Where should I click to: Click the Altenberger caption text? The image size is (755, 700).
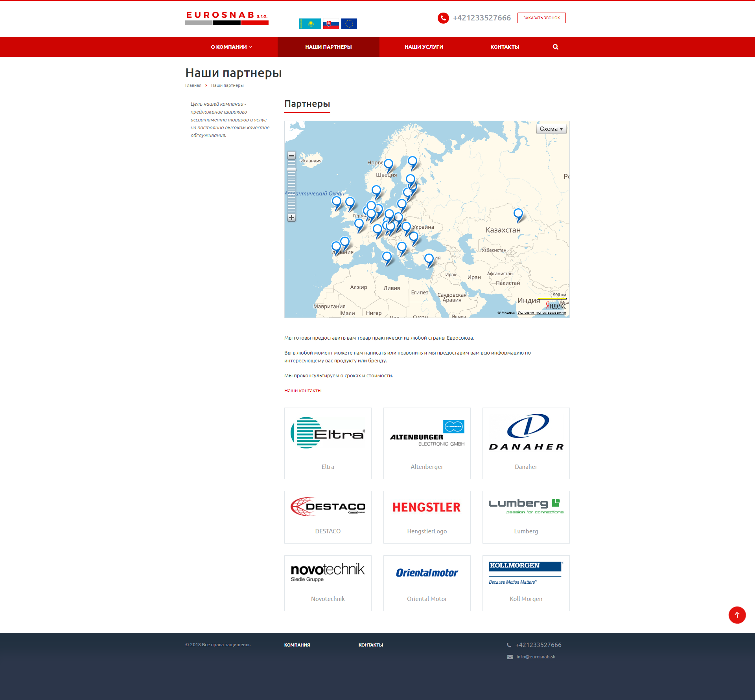pos(427,467)
